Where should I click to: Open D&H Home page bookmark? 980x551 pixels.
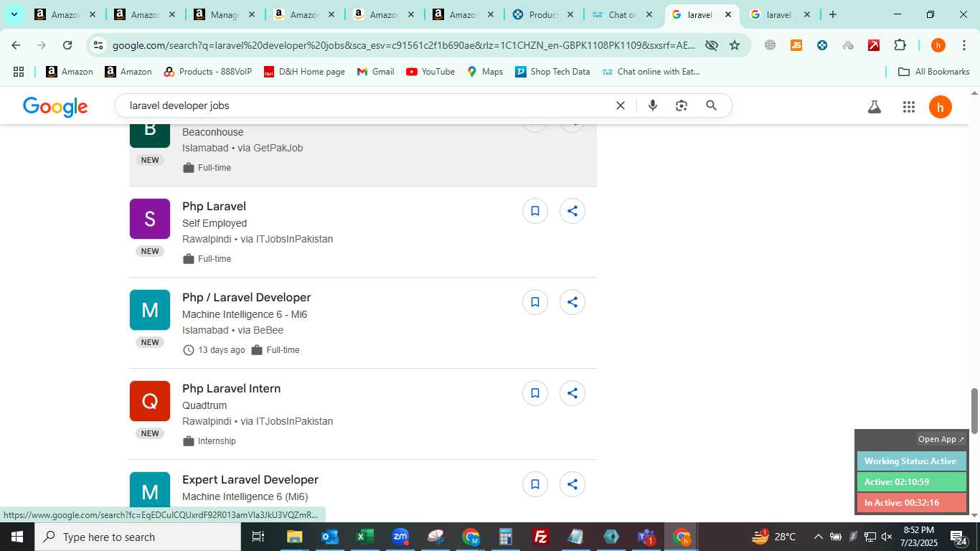tap(304, 72)
